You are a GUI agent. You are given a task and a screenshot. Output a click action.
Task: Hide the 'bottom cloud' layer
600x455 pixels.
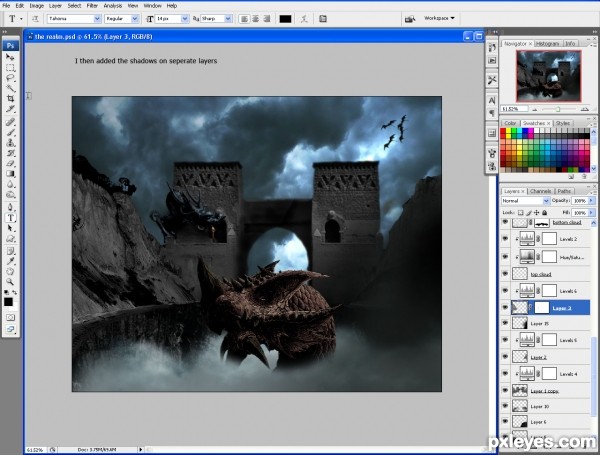[x=505, y=222]
